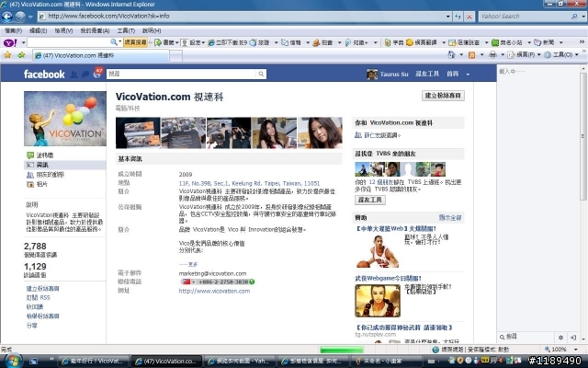
Task: Click the Taurus Su name link
Action: [x=394, y=75]
